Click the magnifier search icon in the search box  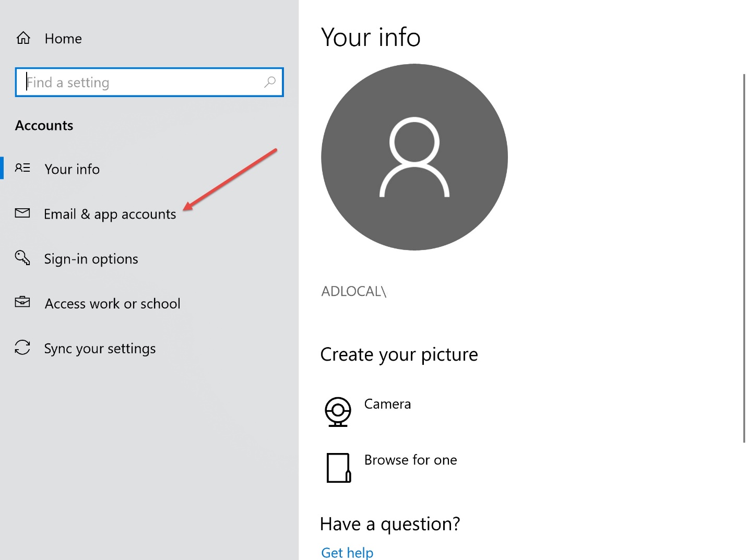click(x=270, y=82)
